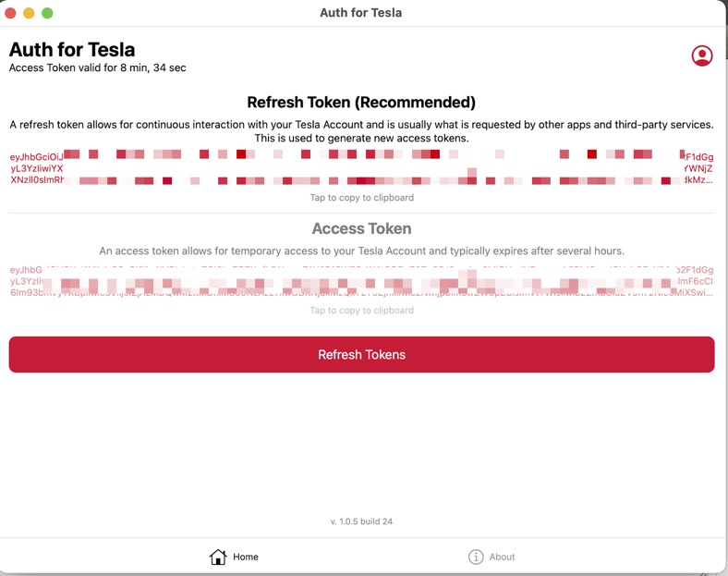Open the account profile icon
728x576 pixels.
click(701, 55)
